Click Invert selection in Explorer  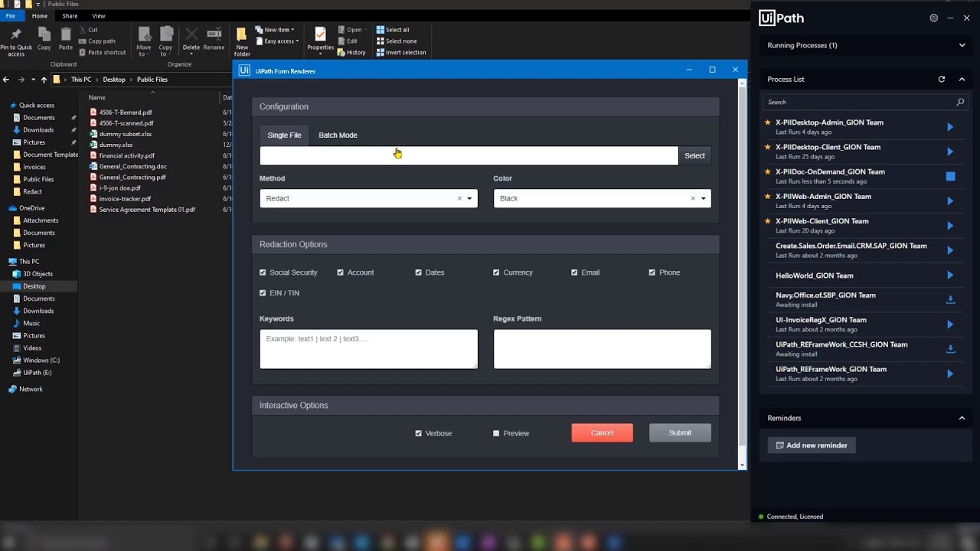pyautogui.click(x=401, y=53)
